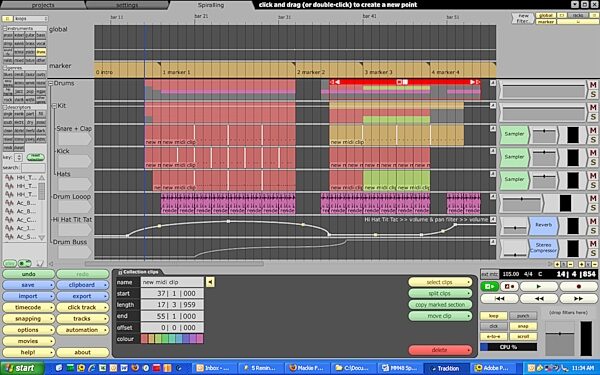Open the clipboard menu

point(82,285)
